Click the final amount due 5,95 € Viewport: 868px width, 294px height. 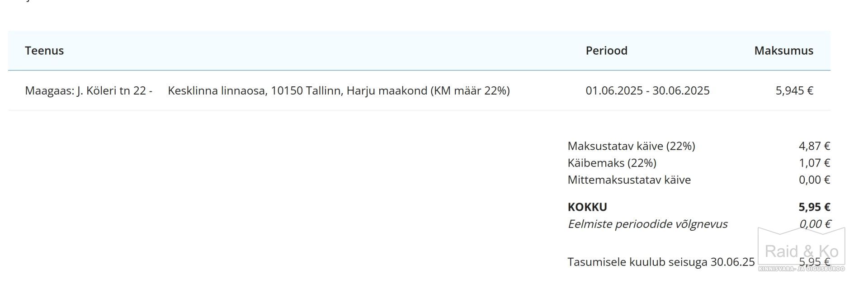[814, 262]
